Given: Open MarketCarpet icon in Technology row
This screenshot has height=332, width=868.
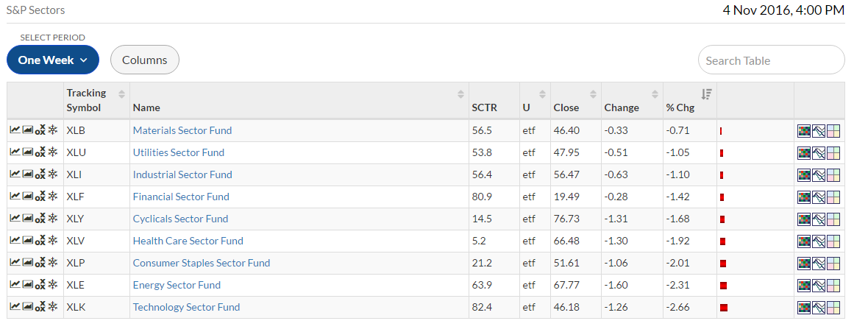Looking at the screenshot, I should tap(804, 308).
